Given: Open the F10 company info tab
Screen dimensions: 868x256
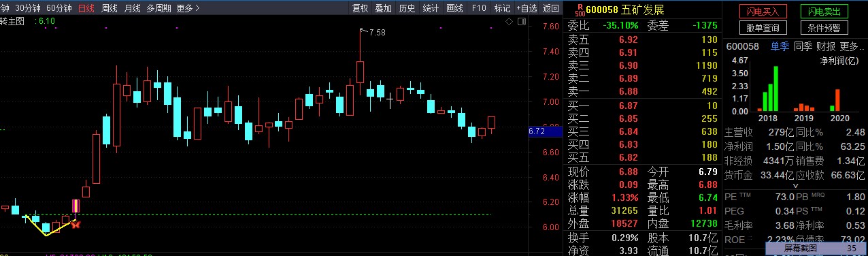Looking at the screenshot, I should 479,8.
